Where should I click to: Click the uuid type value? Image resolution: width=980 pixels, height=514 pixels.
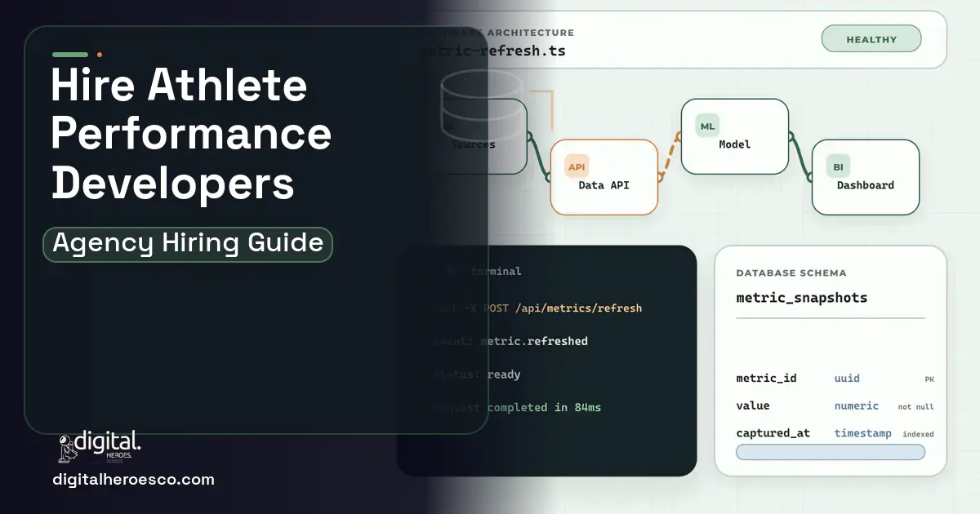847,379
